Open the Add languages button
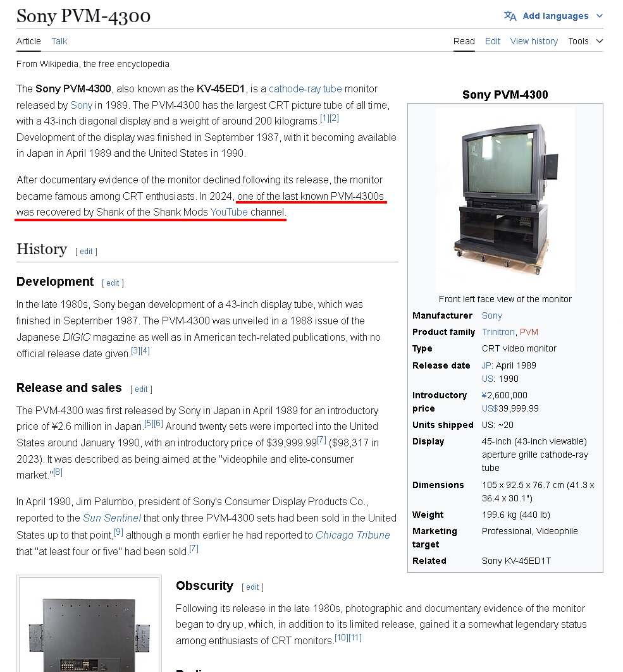Viewport: 623px width, 672px height. [553, 16]
